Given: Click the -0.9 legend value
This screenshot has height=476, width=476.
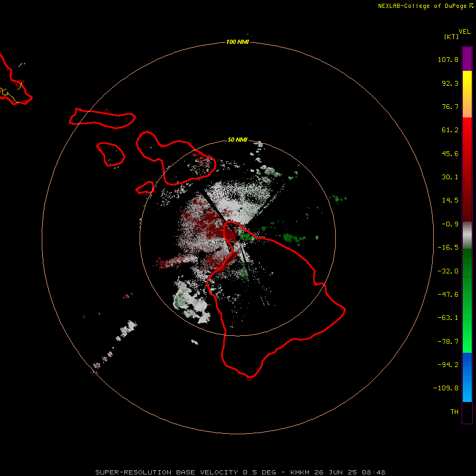Looking at the screenshot, I should pyautogui.click(x=450, y=224).
